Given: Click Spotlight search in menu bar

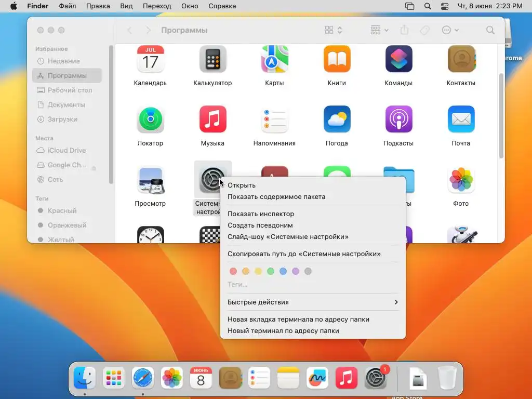Looking at the screenshot, I should click(x=428, y=6).
